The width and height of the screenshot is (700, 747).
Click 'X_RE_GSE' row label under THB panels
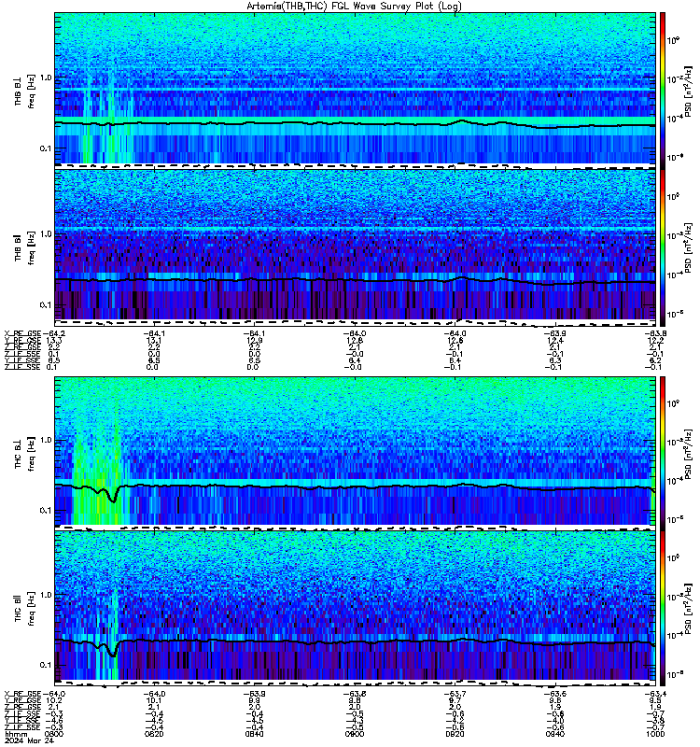[22, 333]
